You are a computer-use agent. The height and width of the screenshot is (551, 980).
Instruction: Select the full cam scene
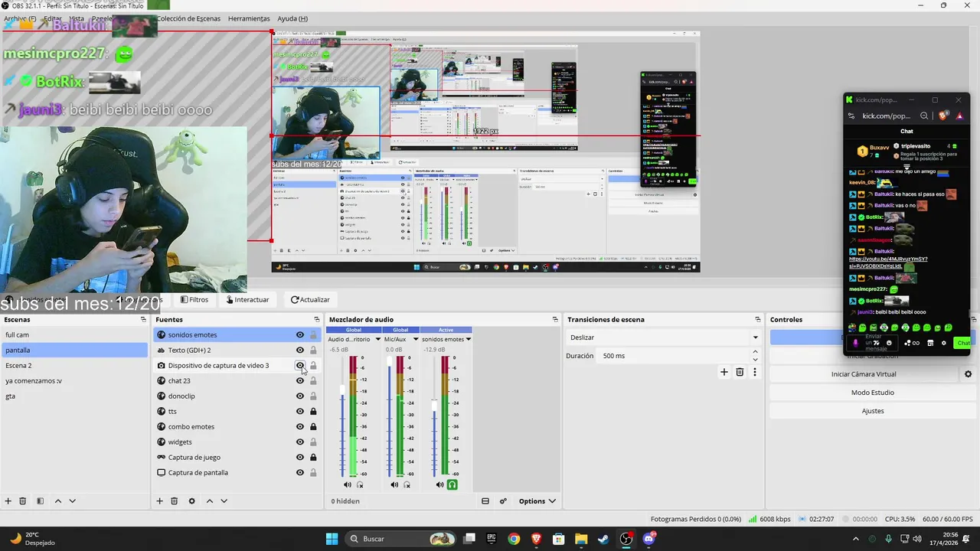[x=74, y=334]
